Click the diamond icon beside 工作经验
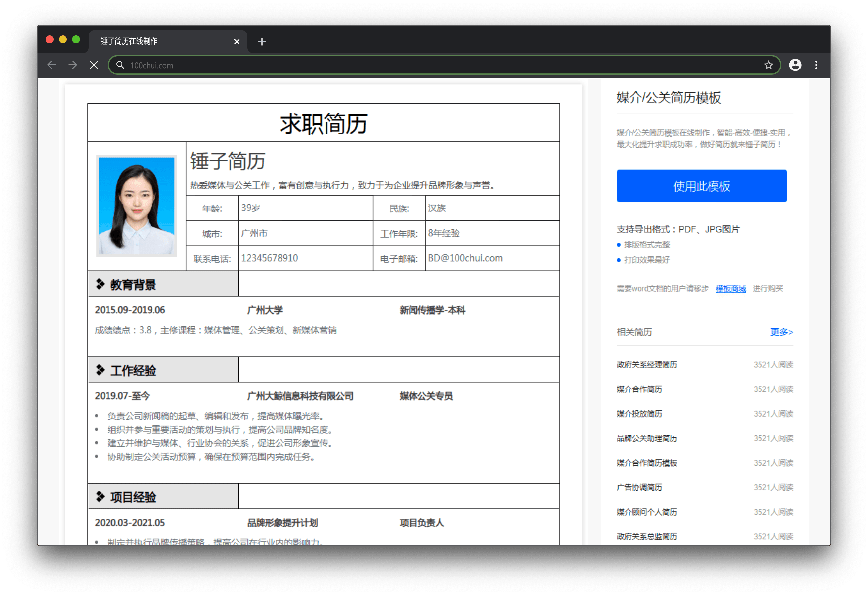Viewport: 868px width, 595px height. pyautogui.click(x=100, y=370)
